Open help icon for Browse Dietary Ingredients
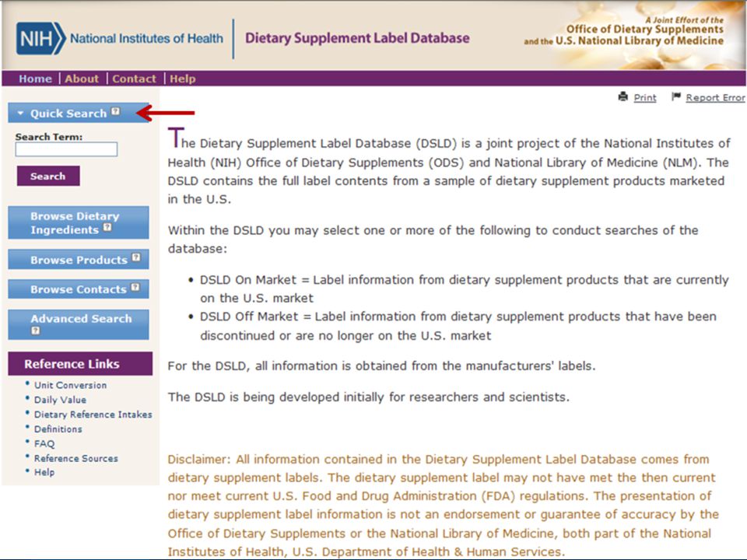Screen dimensions: 747x560 coord(107,227)
